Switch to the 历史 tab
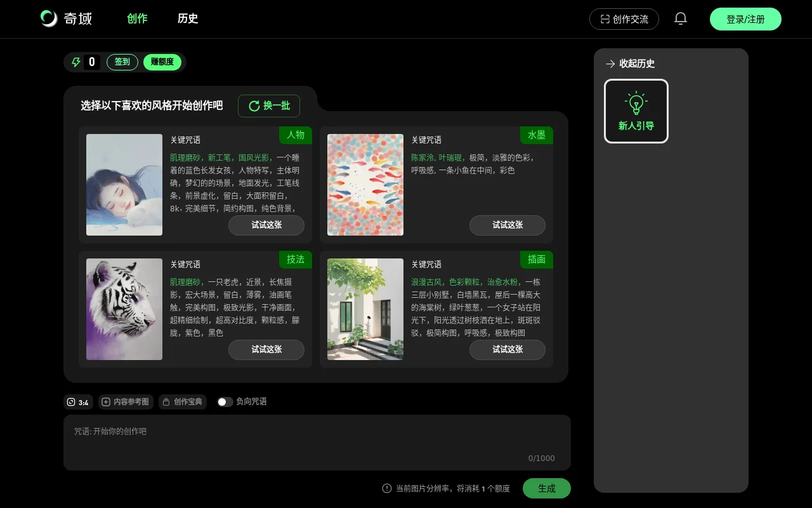Screen dimensions: 812x508 [x=188, y=19]
